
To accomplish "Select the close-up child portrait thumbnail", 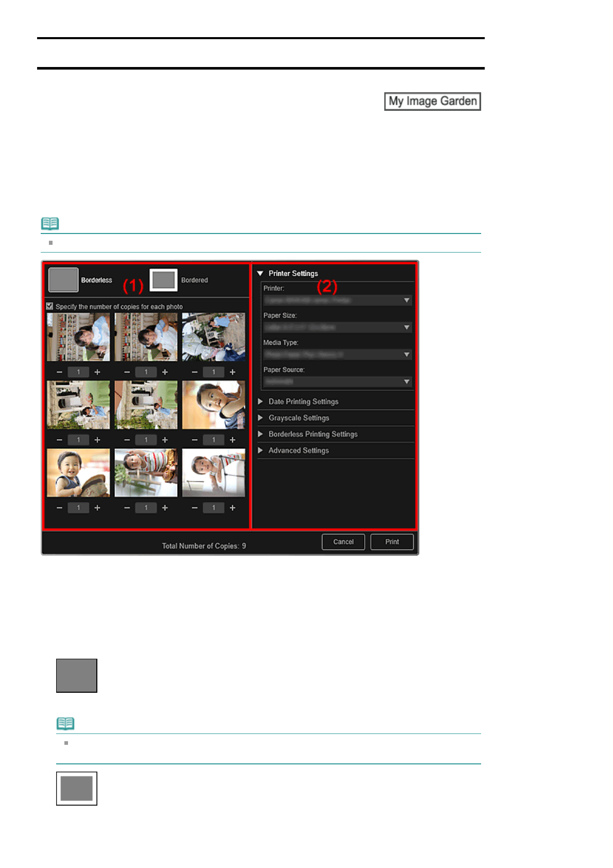I will click(x=214, y=405).
